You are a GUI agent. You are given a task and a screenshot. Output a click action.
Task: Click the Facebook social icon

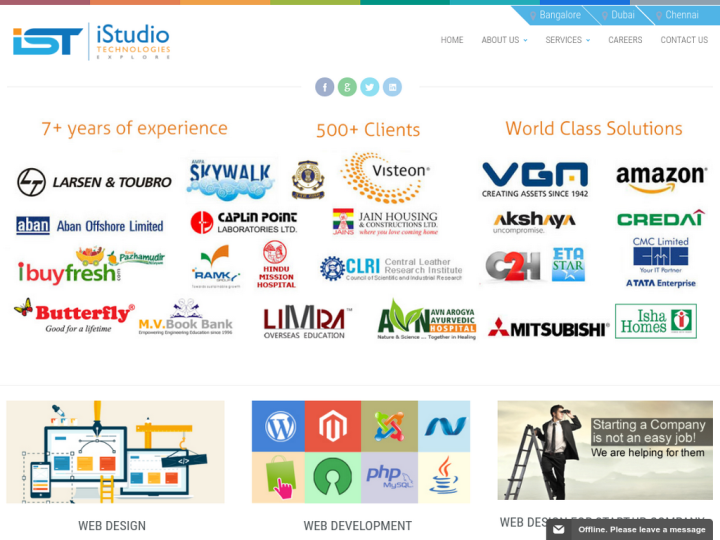click(324, 87)
